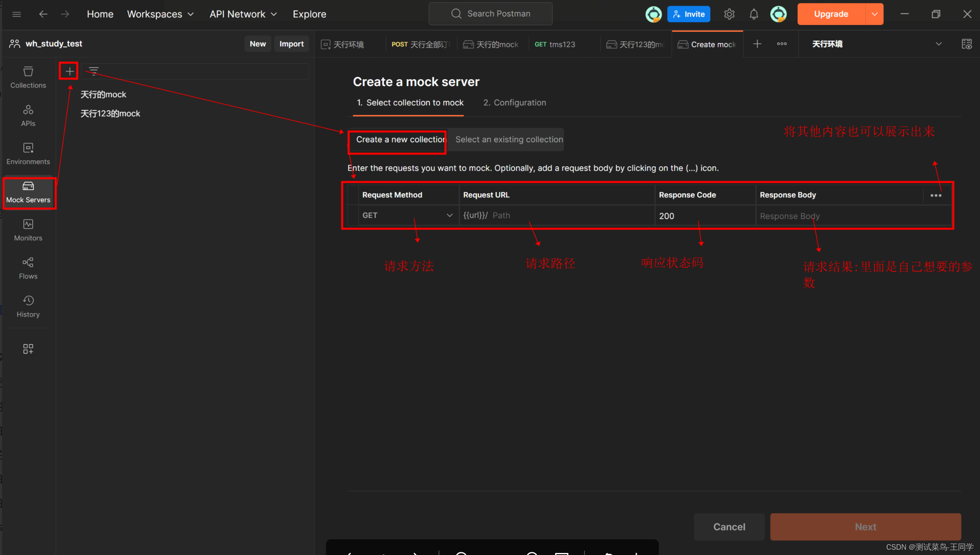The width and height of the screenshot is (980, 555).
Task: Open the GET request method dropdown
Action: coord(408,215)
